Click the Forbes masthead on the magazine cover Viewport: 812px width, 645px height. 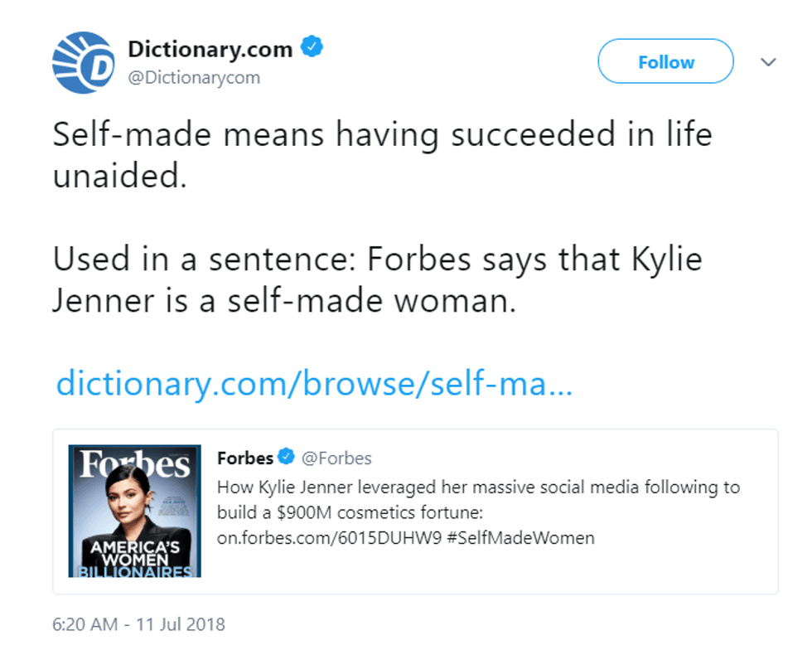tap(134, 466)
